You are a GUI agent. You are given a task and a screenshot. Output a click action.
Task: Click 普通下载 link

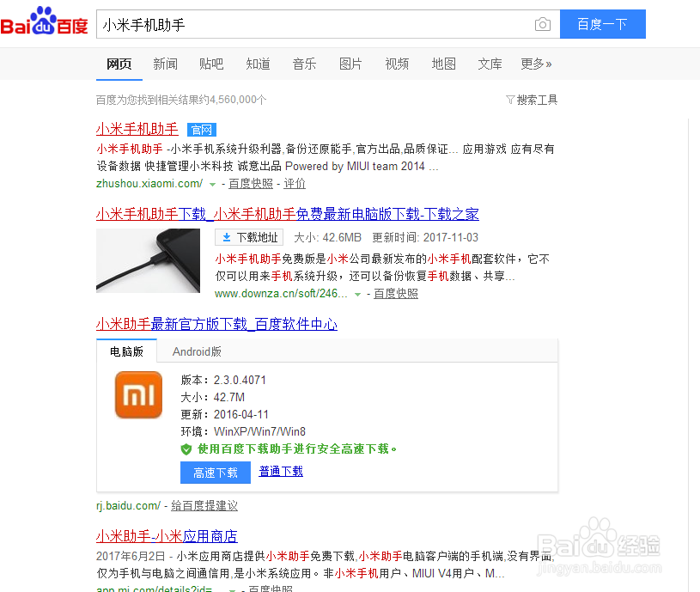(x=281, y=471)
